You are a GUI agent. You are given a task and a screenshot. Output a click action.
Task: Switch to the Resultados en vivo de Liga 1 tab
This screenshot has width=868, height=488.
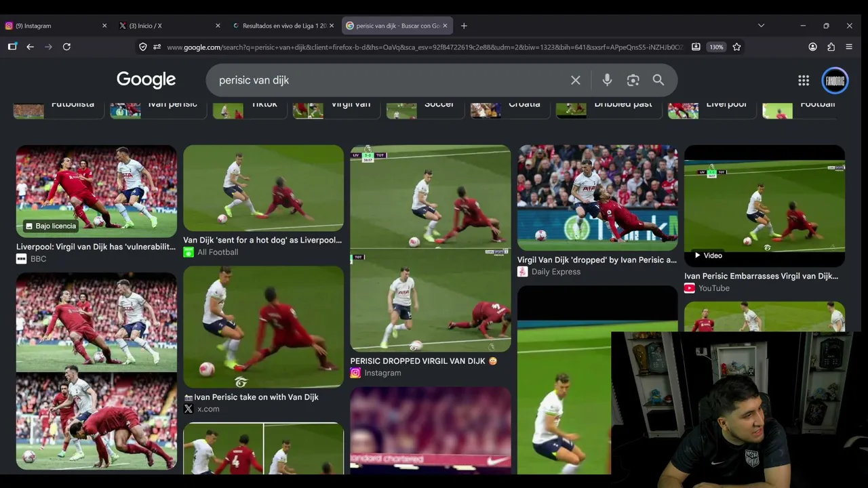pyautogui.click(x=283, y=26)
